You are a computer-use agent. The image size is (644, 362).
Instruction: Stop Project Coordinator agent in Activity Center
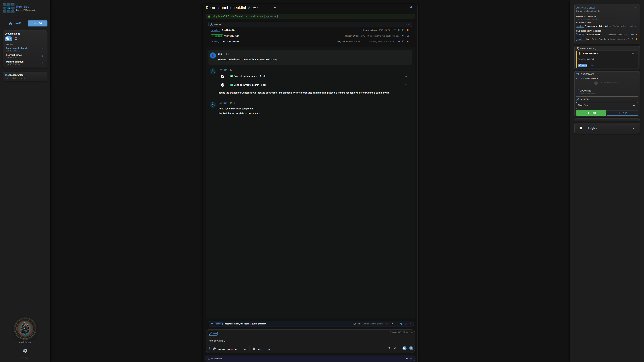point(636,39)
